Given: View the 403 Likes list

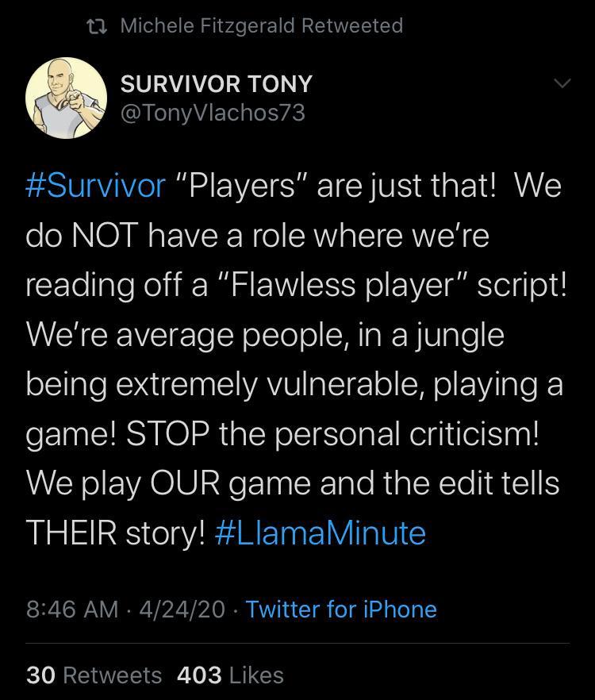Looking at the screenshot, I should pyautogui.click(x=229, y=675).
